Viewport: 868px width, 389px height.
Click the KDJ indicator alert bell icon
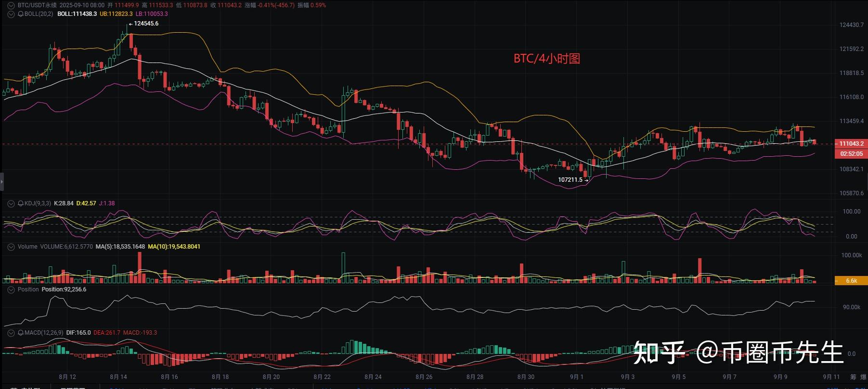pyautogui.click(x=21, y=203)
